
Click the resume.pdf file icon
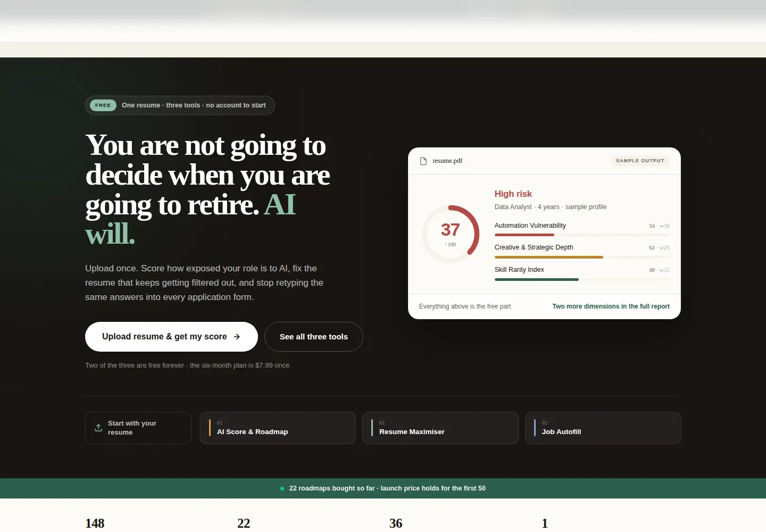[423, 161]
